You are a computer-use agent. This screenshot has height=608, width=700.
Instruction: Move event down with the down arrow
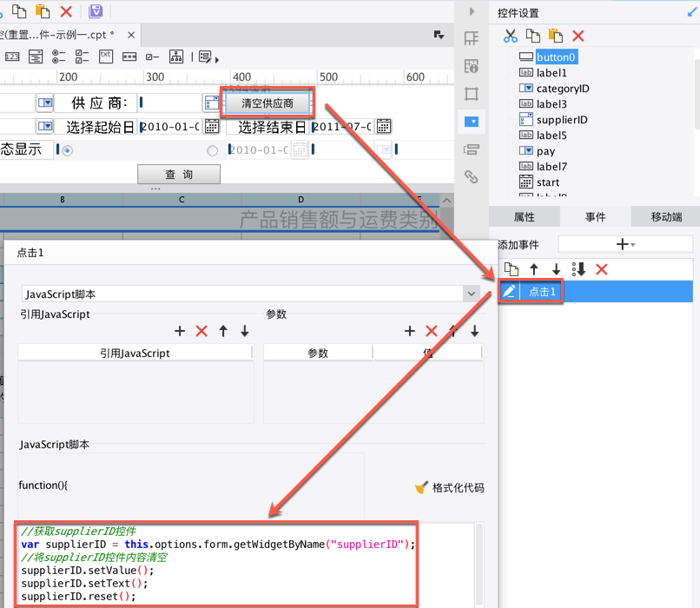556,269
